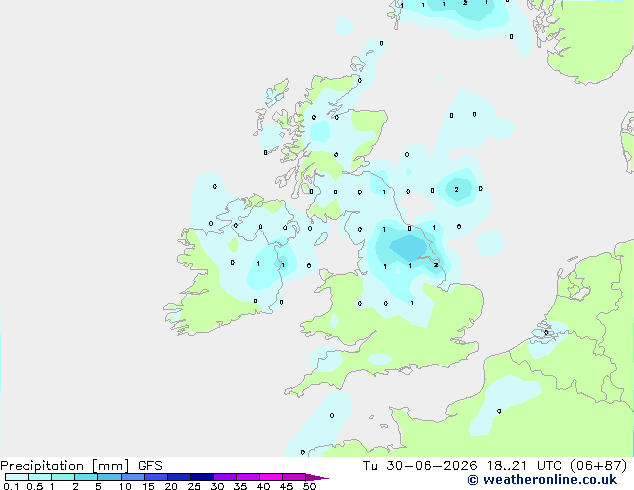The height and width of the screenshot is (490, 634).
Task: Click the "0.1" legend scale label
Action: pos(11,486)
